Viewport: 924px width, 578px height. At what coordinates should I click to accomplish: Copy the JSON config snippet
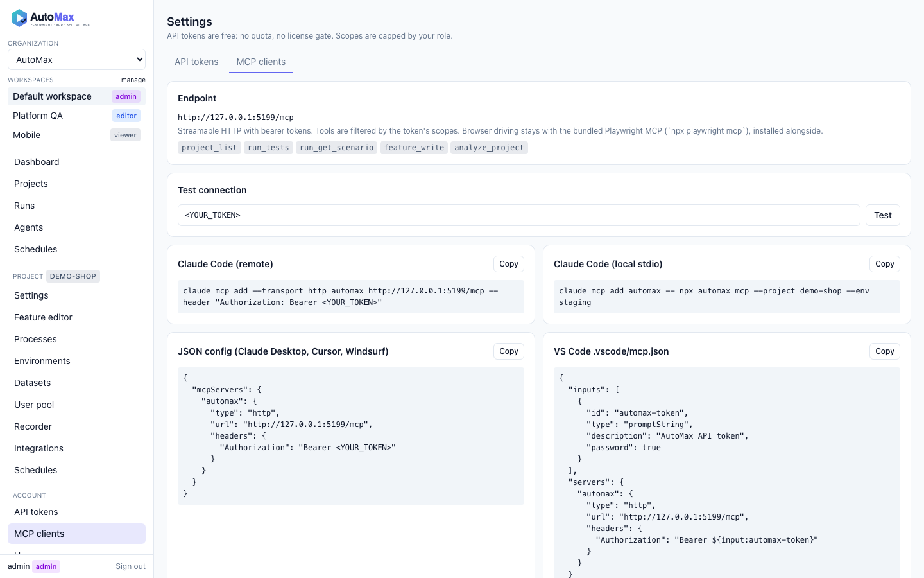tap(509, 351)
